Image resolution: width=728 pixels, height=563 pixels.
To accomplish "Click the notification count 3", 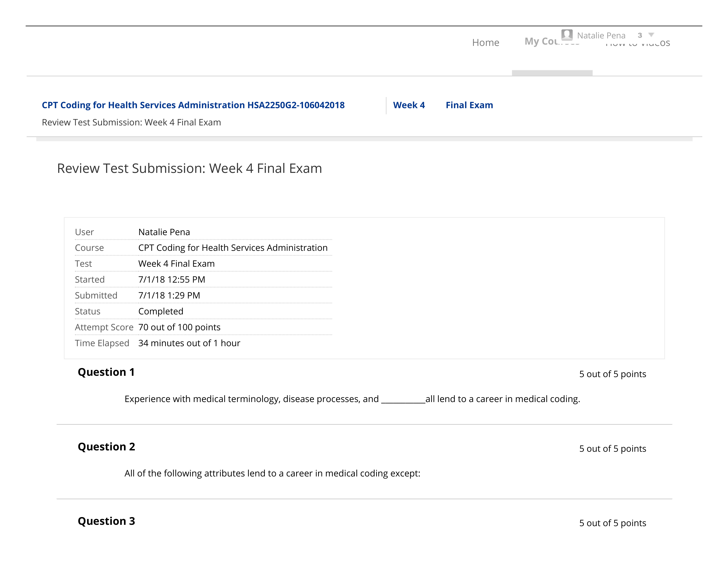I will point(640,35).
